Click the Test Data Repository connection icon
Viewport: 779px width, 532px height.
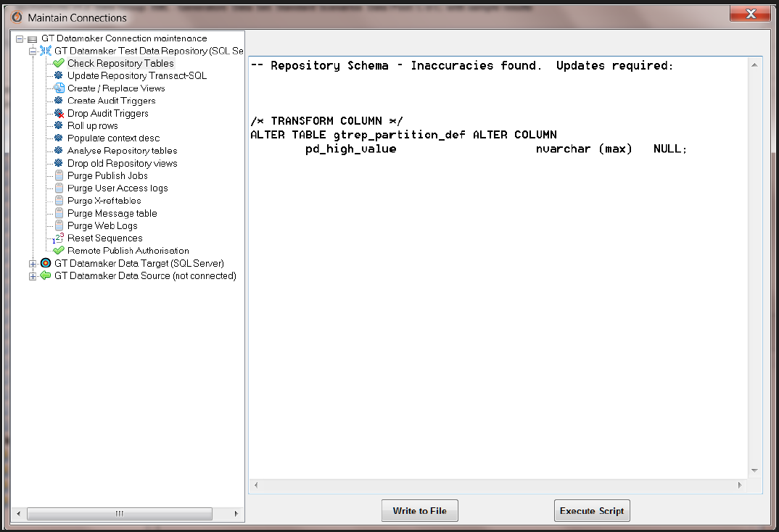pyautogui.click(x=46, y=51)
